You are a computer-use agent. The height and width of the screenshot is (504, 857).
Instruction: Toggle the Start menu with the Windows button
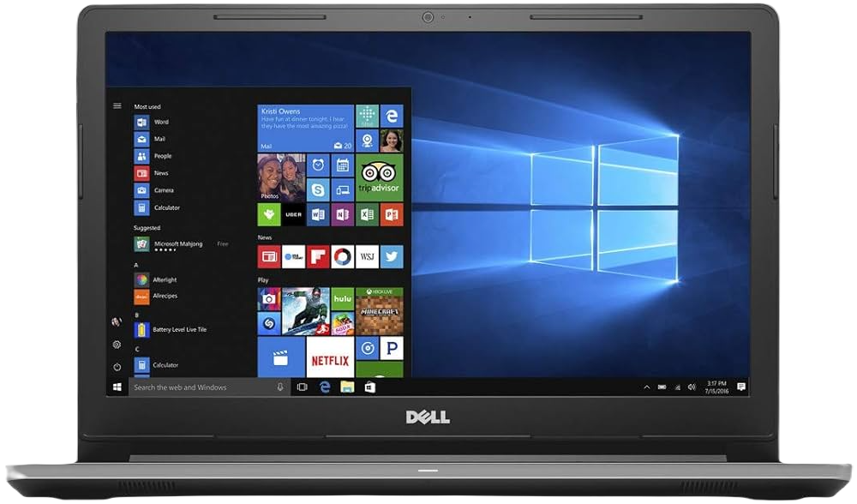click(x=117, y=387)
